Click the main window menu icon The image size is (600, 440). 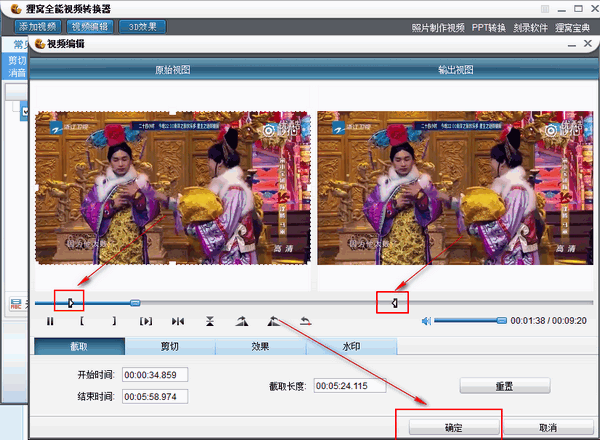[x=545, y=8]
